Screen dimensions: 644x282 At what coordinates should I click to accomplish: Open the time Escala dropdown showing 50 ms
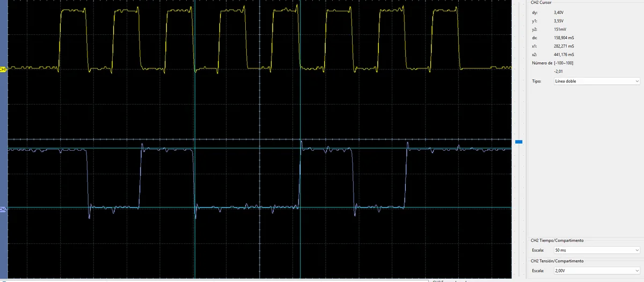point(596,250)
